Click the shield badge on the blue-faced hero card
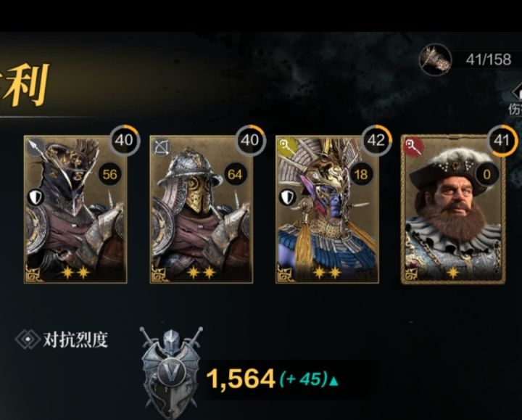 pyautogui.click(x=287, y=197)
